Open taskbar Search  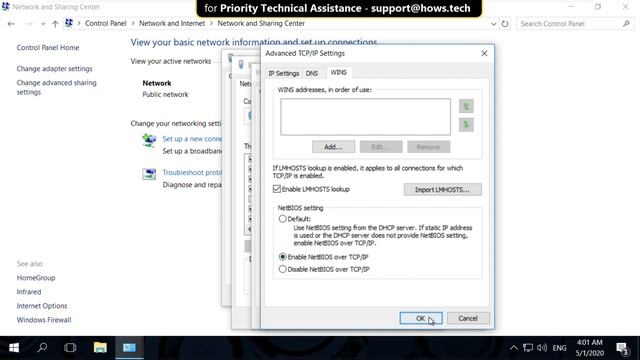click(x=42, y=347)
